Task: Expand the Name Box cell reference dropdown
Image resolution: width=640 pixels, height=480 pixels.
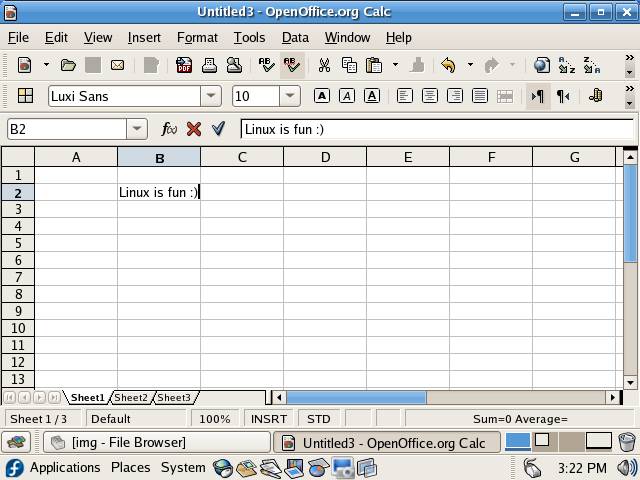Action: [x=137, y=129]
